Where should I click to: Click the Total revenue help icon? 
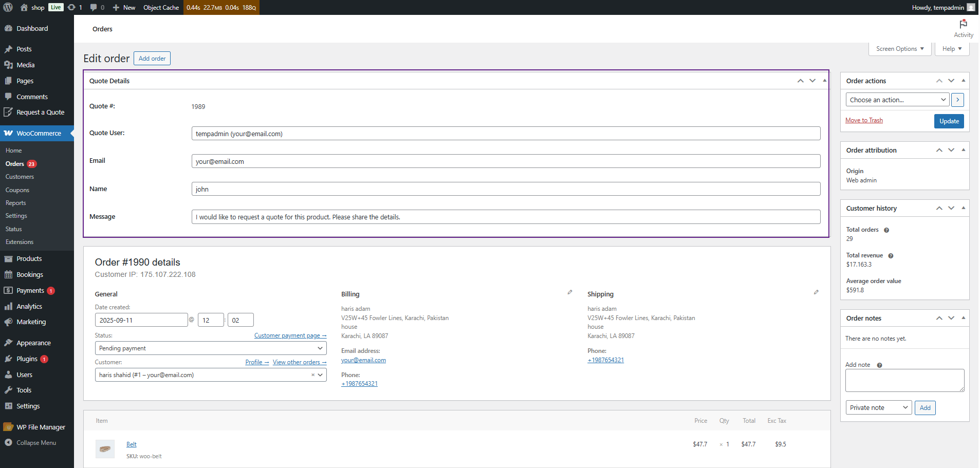click(891, 256)
